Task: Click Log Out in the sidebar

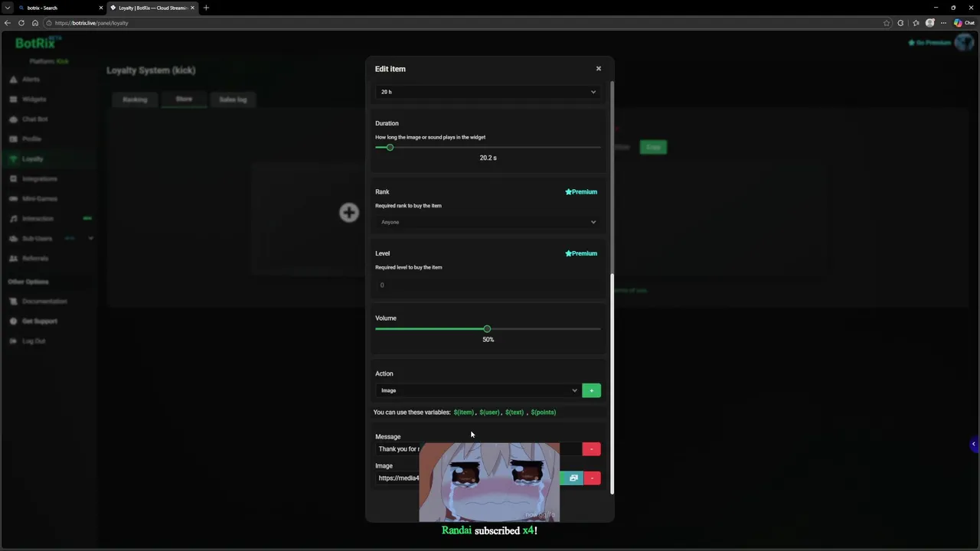Action: point(33,341)
